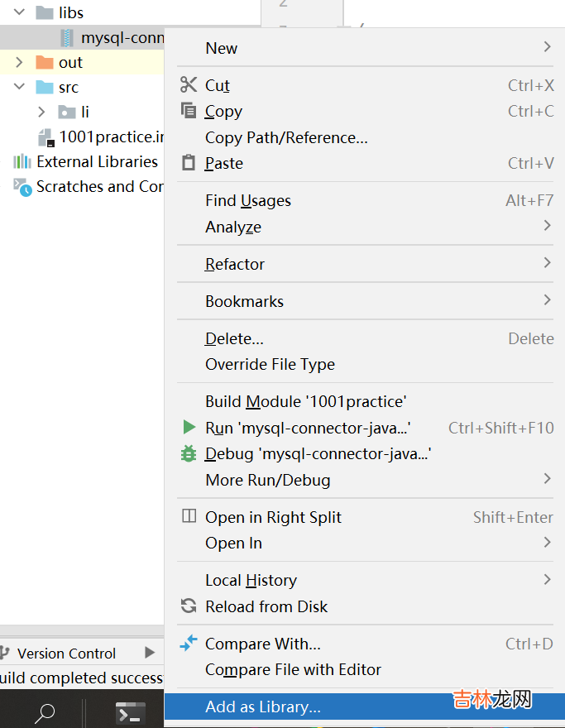Click the Cut scissors icon
The height and width of the screenshot is (728, 565).
[189, 85]
